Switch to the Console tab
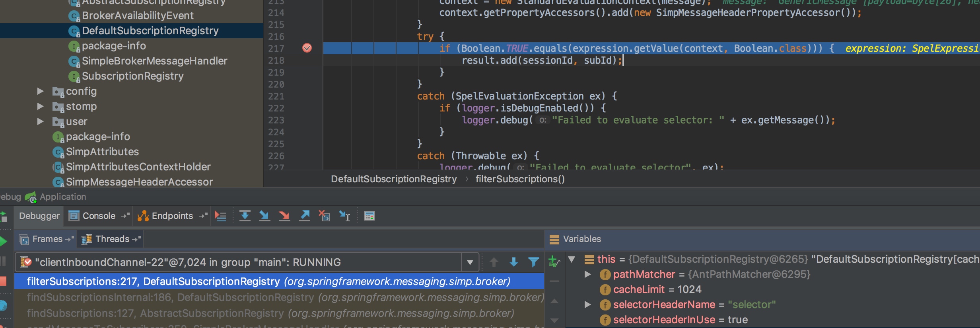 [99, 216]
